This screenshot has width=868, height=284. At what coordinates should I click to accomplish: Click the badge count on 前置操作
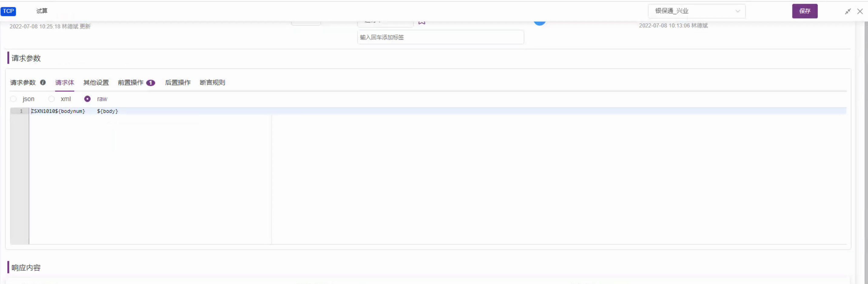coord(151,83)
